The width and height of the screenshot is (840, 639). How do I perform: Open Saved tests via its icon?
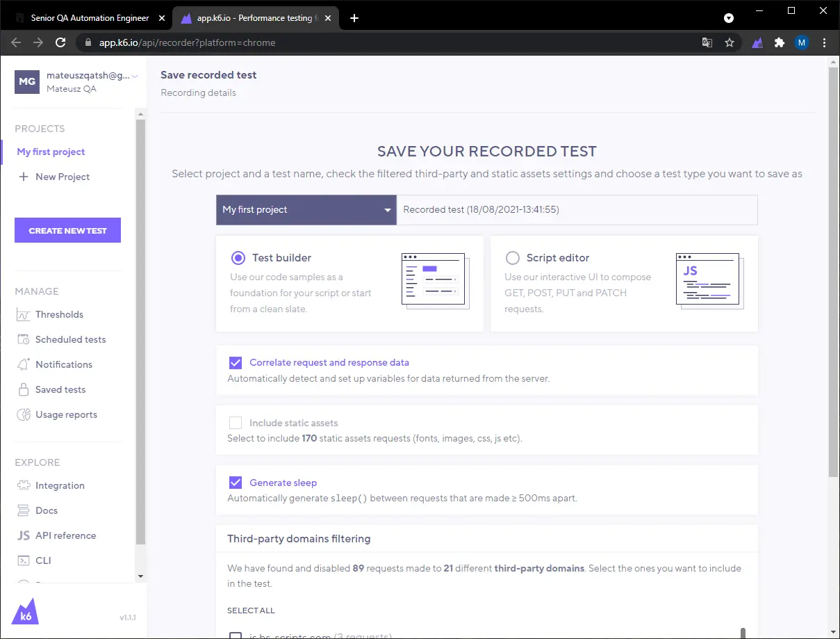(24, 390)
